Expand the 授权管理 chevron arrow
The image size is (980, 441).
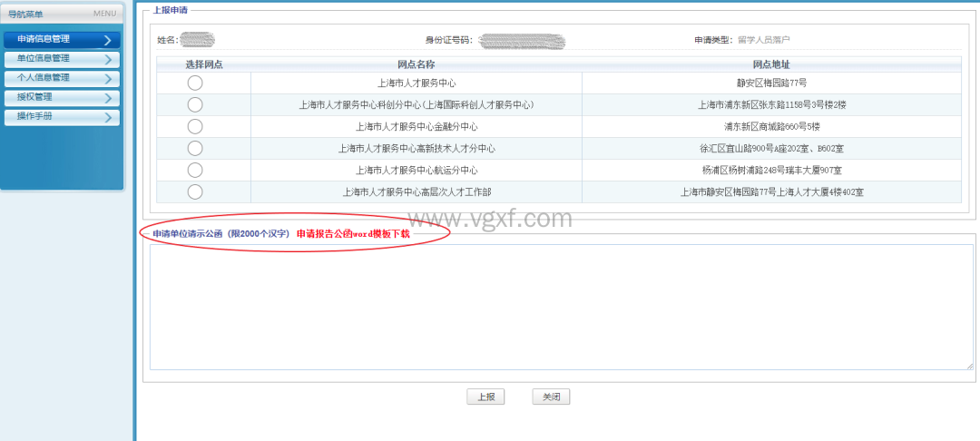108,98
